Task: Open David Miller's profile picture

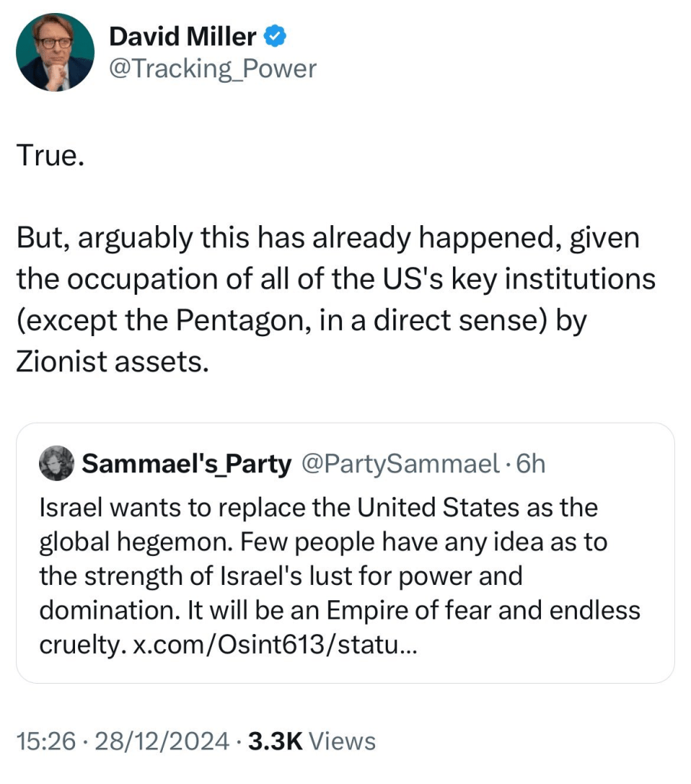Action: click(55, 52)
